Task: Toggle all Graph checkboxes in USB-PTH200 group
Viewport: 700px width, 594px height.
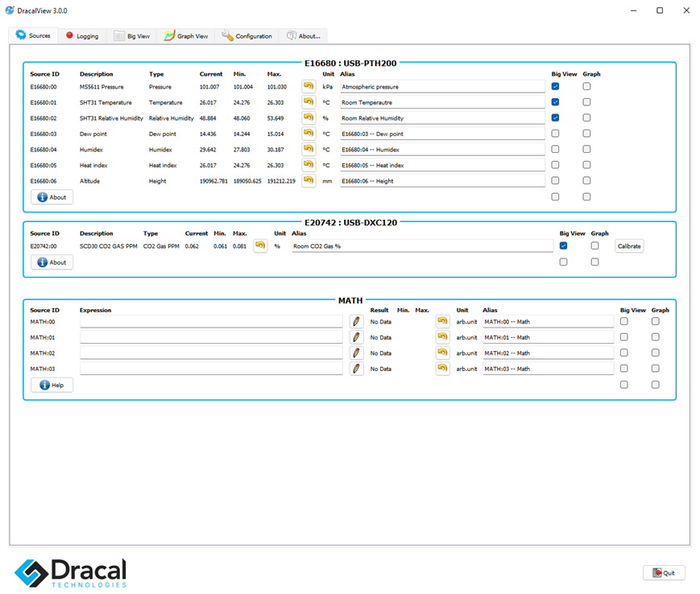Action: click(x=586, y=196)
